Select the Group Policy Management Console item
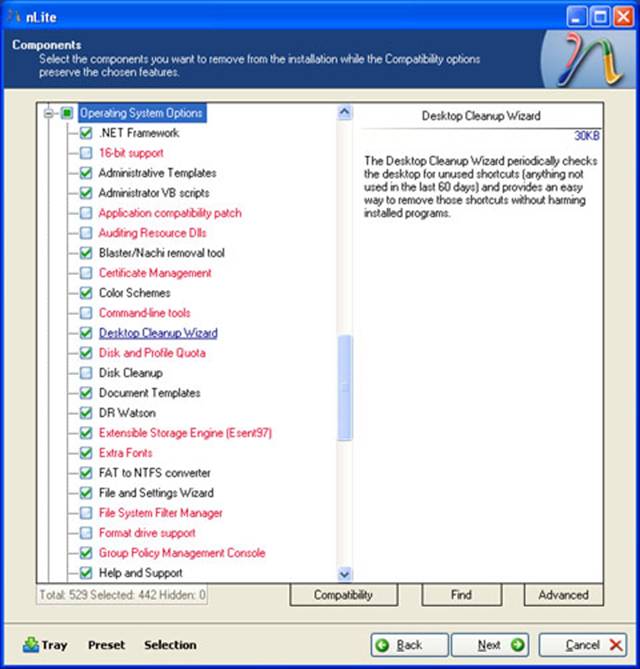640x669 pixels. click(181, 553)
